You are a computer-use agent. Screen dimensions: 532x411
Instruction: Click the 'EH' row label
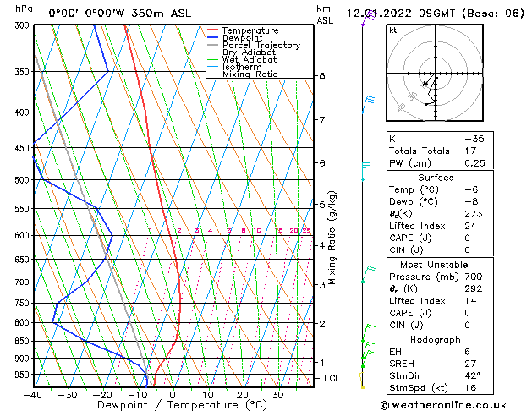click(395, 352)
